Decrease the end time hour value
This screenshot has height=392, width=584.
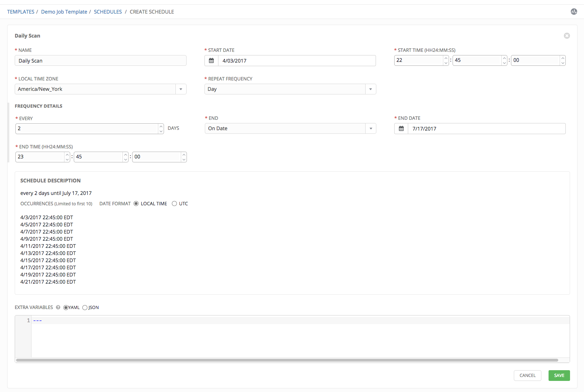(67, 160)
